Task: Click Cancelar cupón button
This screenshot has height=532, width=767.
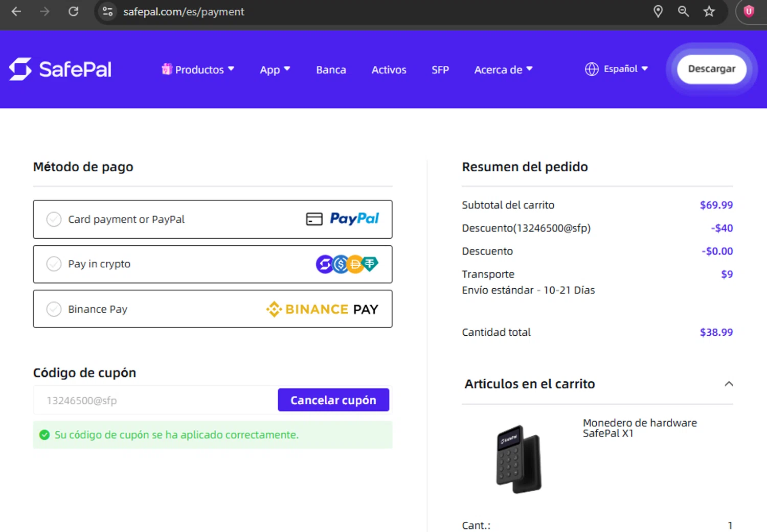Action: point(333,400)
